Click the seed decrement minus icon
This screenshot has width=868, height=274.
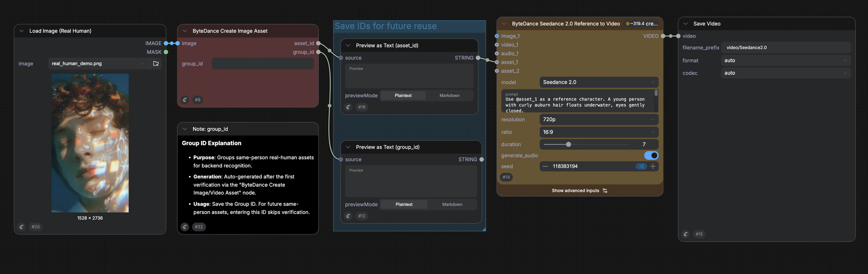(545, 166)
